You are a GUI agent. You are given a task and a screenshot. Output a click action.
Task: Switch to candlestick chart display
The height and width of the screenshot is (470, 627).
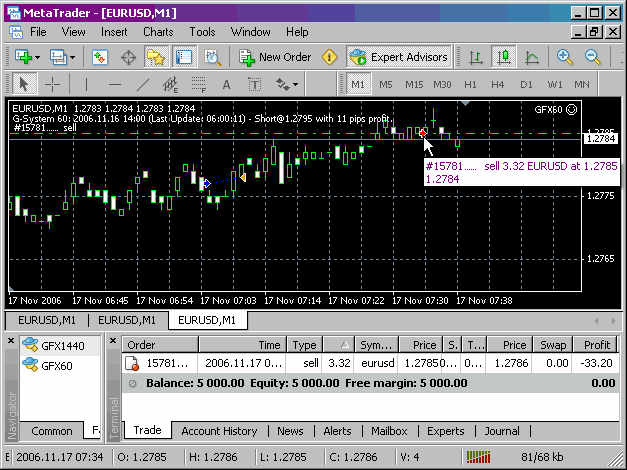(503, 57)
